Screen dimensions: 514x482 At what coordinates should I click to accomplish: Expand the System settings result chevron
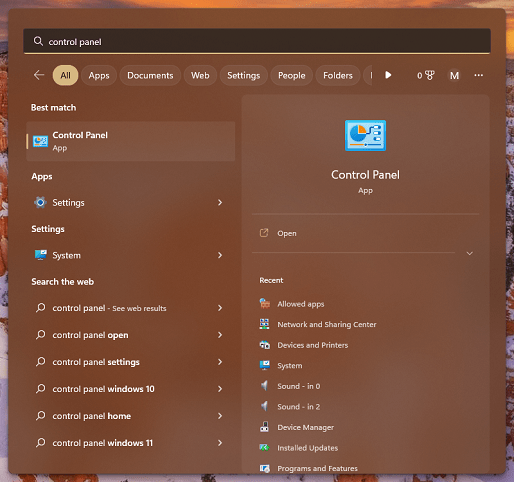pyautogui.click(x=220, y=255)
